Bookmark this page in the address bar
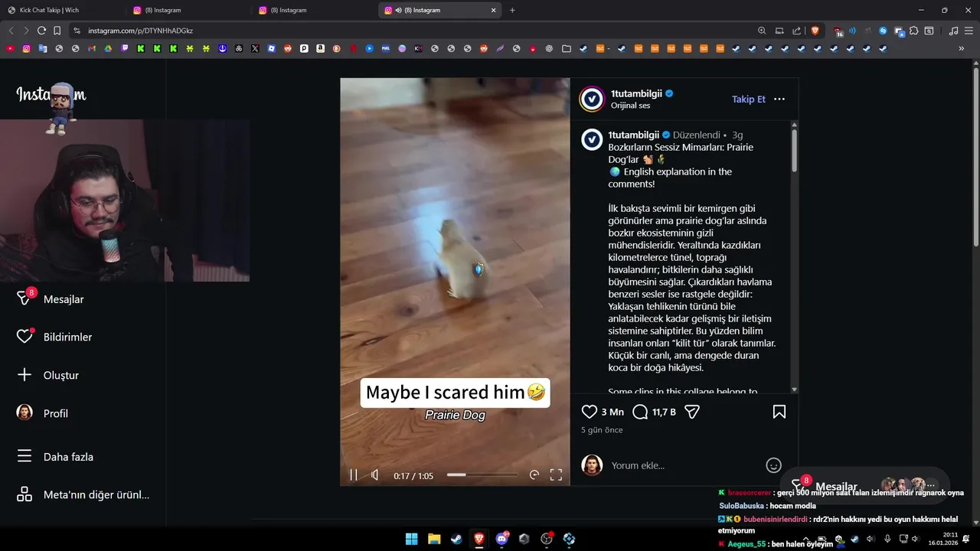The image size is (980, 551). coord(57,31)
